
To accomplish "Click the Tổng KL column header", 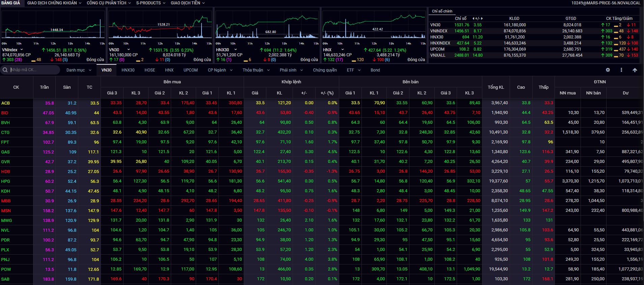I will [496, 87].
